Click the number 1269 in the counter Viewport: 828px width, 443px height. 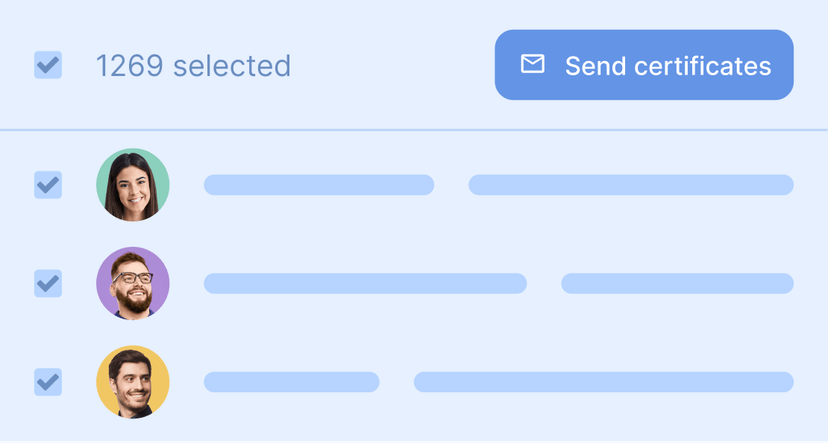[129, 66]
